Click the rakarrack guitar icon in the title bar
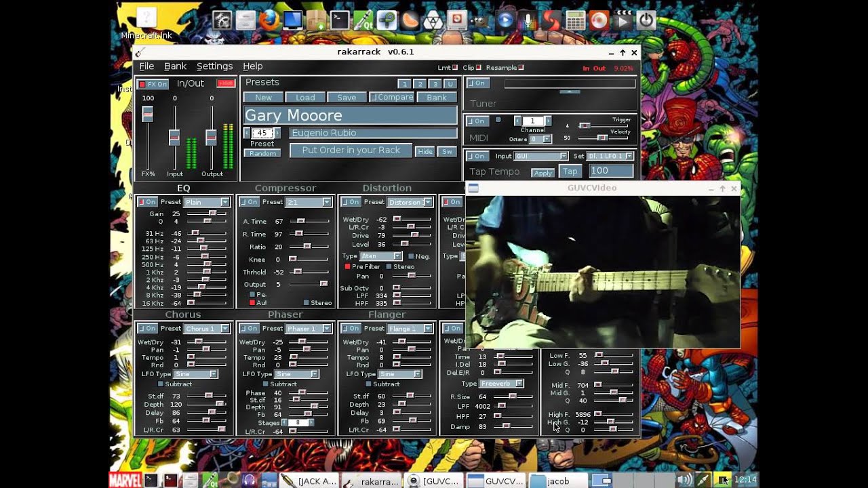 pos(139,53)
